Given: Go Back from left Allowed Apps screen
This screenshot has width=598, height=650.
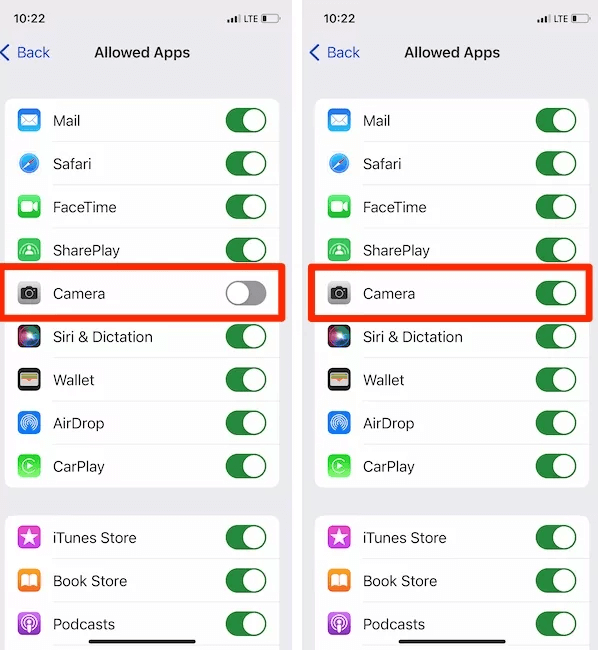Looking at the screenshot, I should tap(25, 53).
